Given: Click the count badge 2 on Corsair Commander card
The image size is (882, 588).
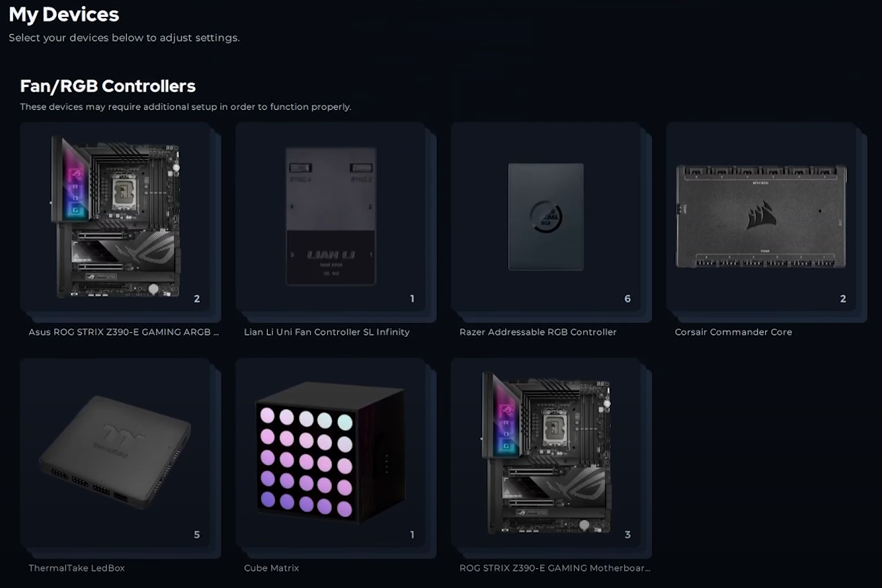Looking at the screenshot, I should tap(843, 299).
